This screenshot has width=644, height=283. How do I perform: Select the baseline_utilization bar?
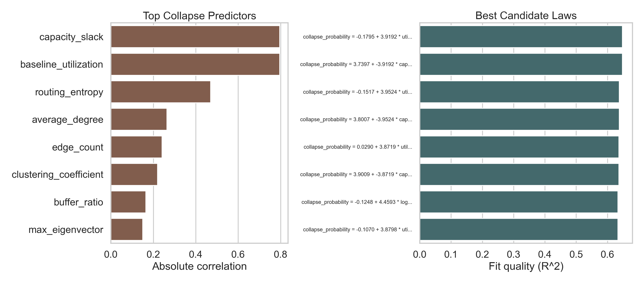(x=195, y=64)
